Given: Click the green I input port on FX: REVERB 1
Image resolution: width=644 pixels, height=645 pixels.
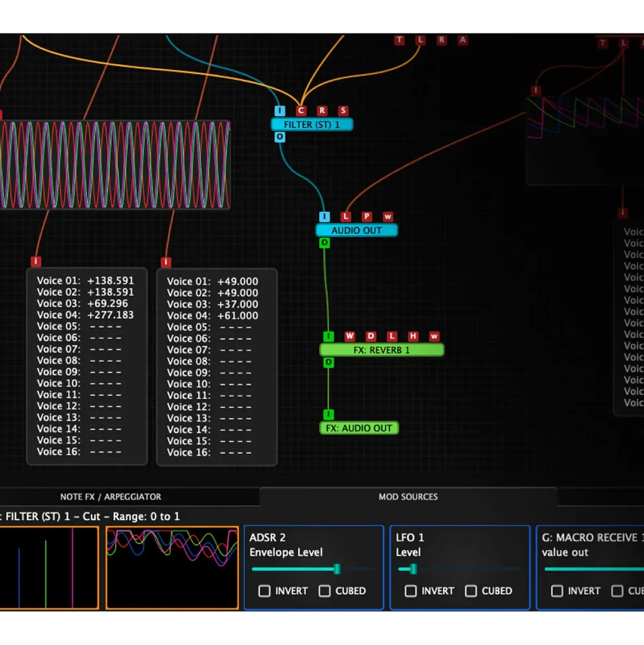Looking at the screenshot, I should 329,336.
